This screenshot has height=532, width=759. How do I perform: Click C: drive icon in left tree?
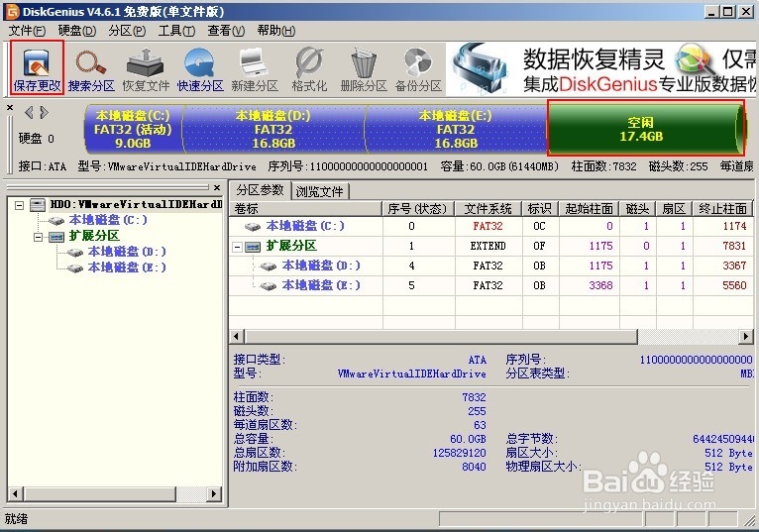tap(56, 221)
